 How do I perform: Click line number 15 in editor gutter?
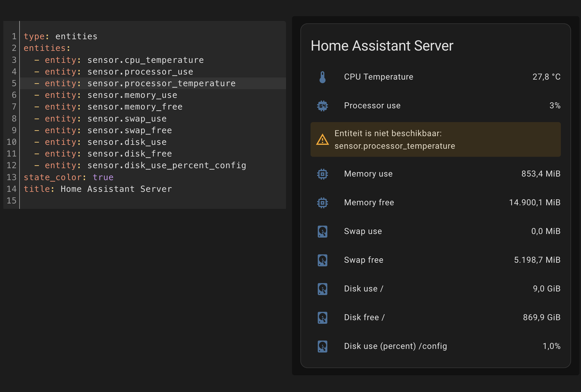[11, 200]
